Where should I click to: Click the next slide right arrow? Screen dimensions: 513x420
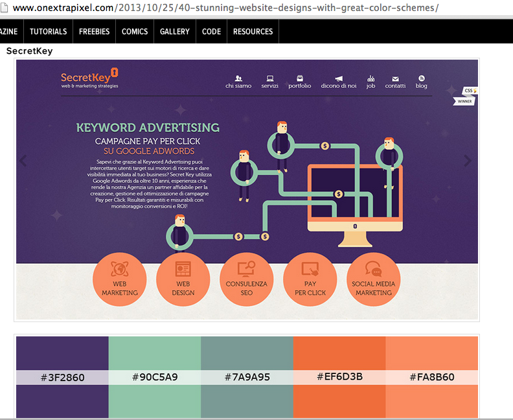[468, 161]
